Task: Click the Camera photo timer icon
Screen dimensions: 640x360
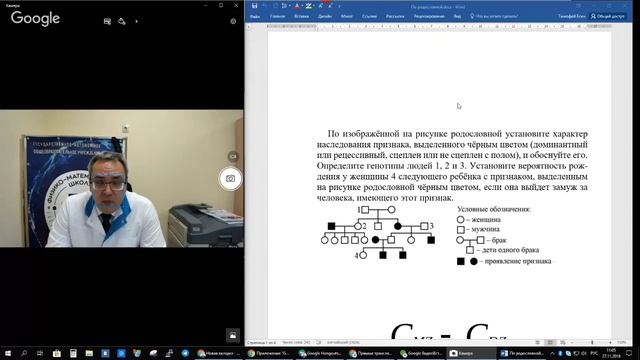Action: point(122,21)
